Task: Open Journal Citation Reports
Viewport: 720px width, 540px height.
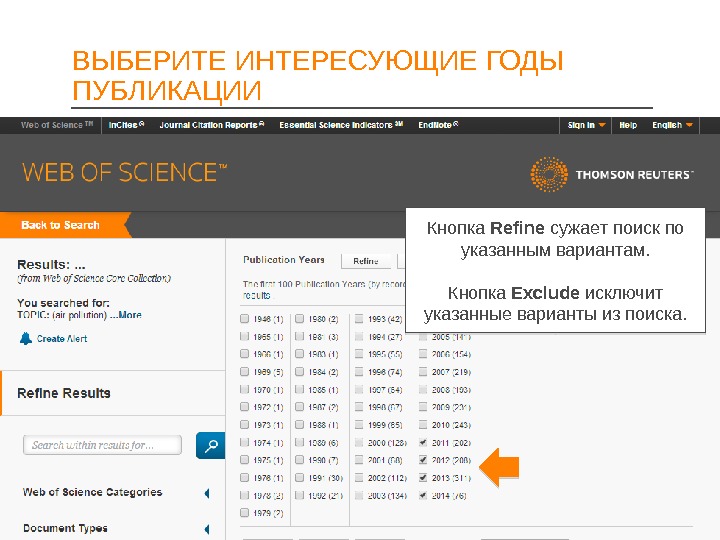Action: (x=212, y=125)
